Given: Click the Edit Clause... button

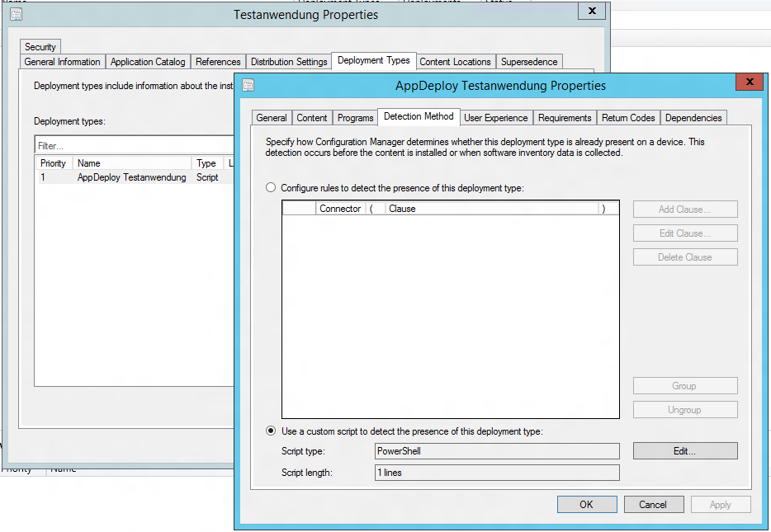Looking at the screenshot, I should [685, 233].
